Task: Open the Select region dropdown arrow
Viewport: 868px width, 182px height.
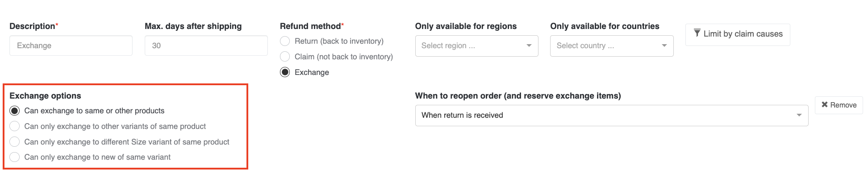Action: (x=529, y=45)
